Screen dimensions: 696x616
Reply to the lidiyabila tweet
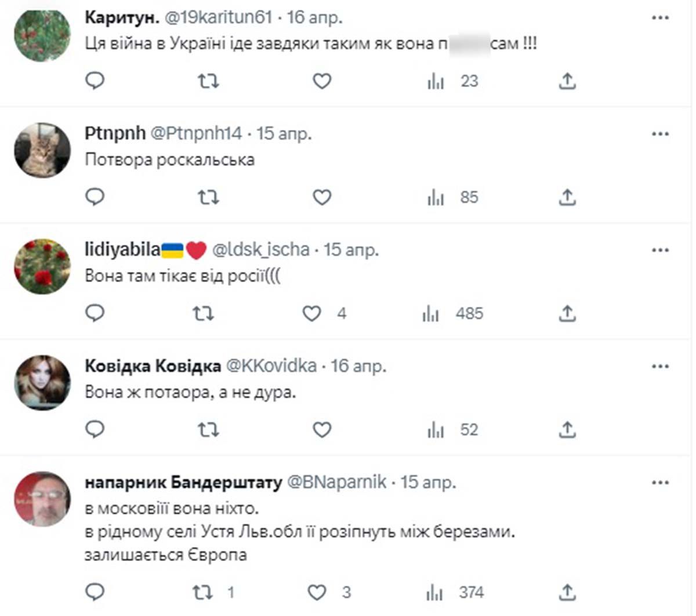[95, 314]
